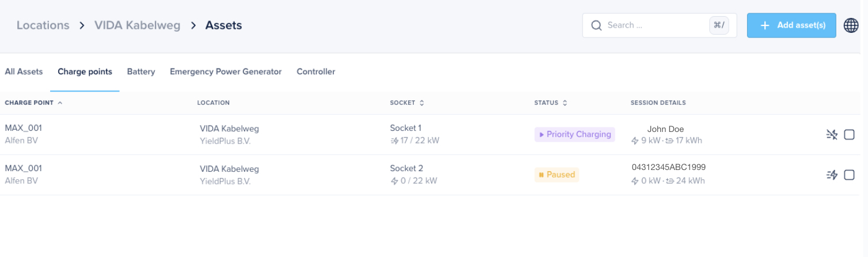Click the keyboard shortcut badge in search
Screen dimensions: 868x257
pyautogui.click(x=719, y=25)
